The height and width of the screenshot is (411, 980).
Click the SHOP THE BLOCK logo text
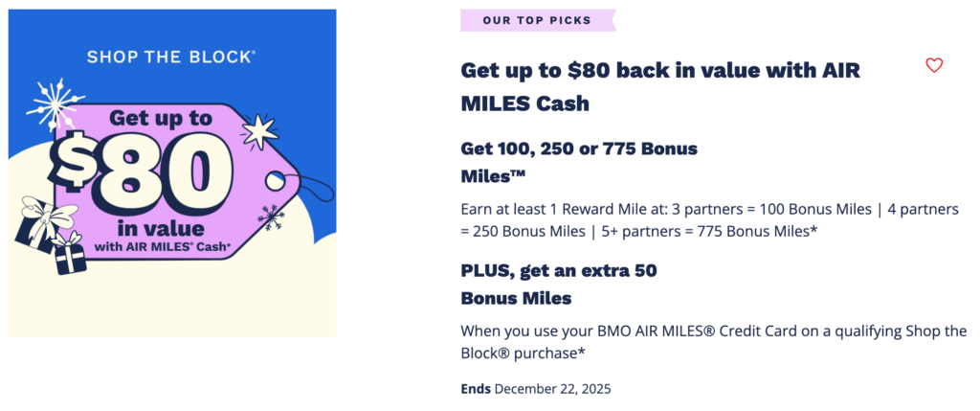click(171, 57)
